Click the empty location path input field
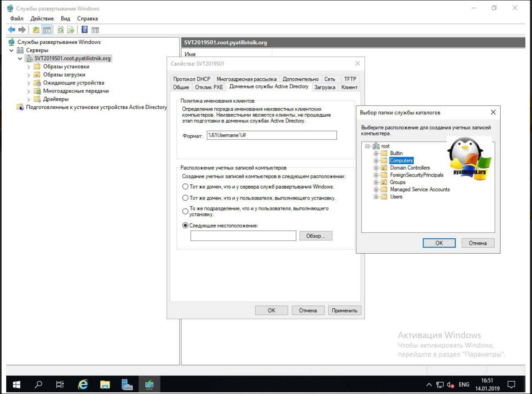This screenshot has height=394, width=532. pos(243,236)
